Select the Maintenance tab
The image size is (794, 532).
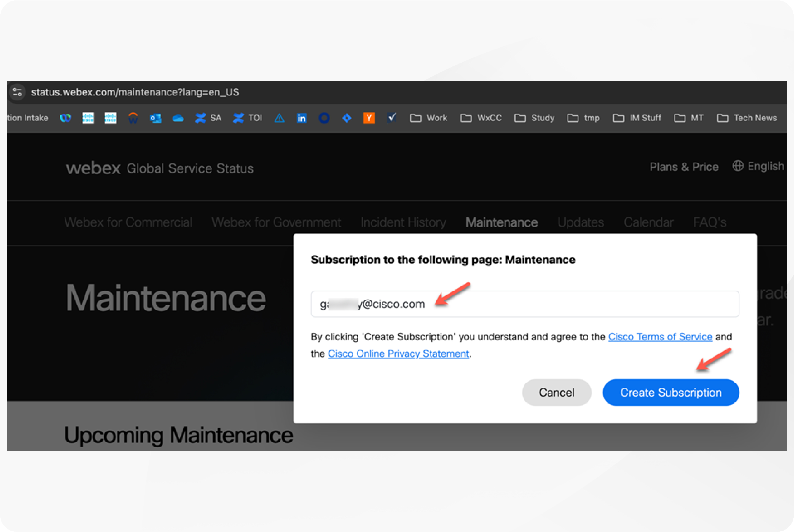[x=501, y=222]
